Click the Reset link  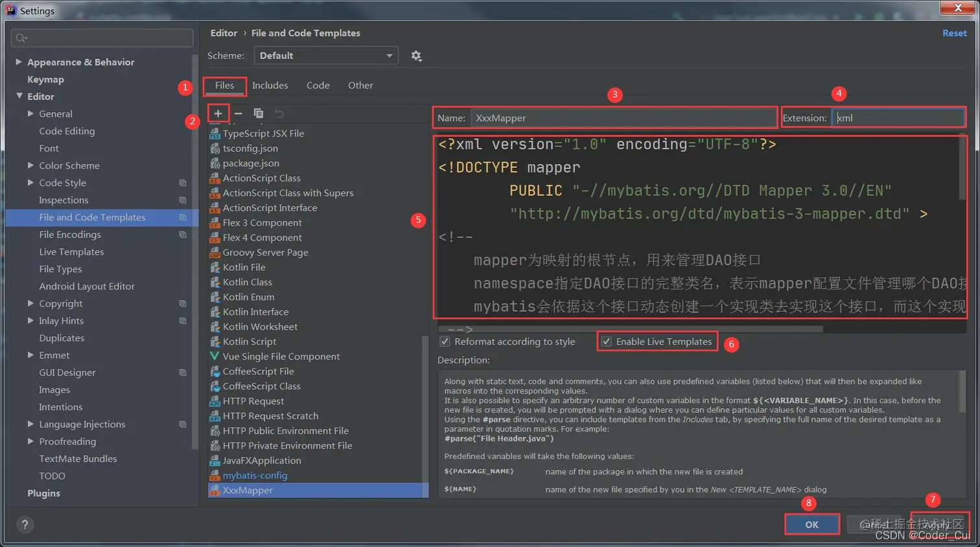pyautogui.click(x=953, y=32)
